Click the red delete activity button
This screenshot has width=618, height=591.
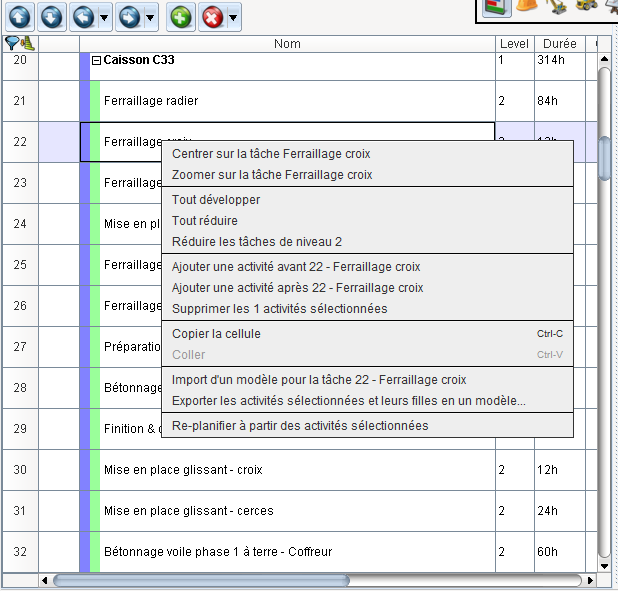[x=212, y=17]
